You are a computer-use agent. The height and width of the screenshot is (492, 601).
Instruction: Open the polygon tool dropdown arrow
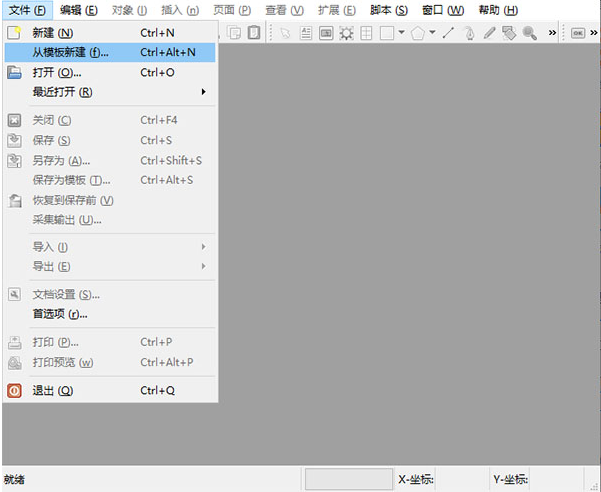click(x=432, y=33)
